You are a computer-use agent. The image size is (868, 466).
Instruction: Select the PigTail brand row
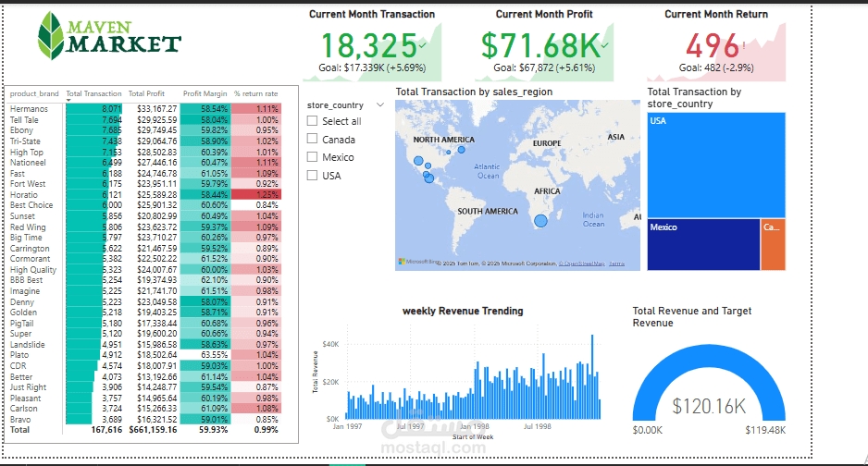pos(145,323)
